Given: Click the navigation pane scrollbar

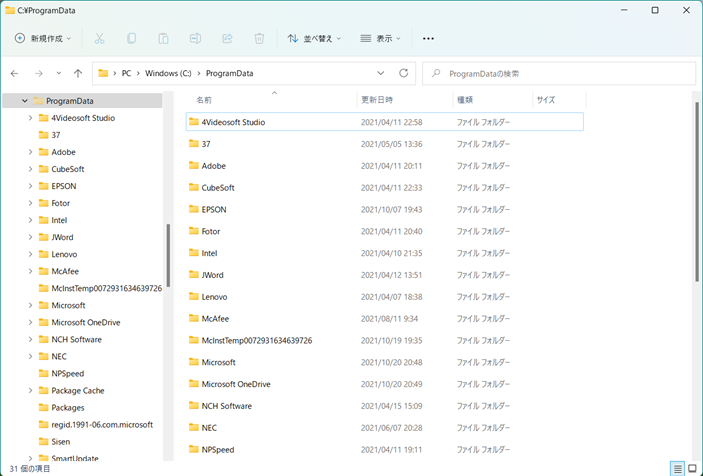Looking at the screenshot, I should click(x=168, y=255).
